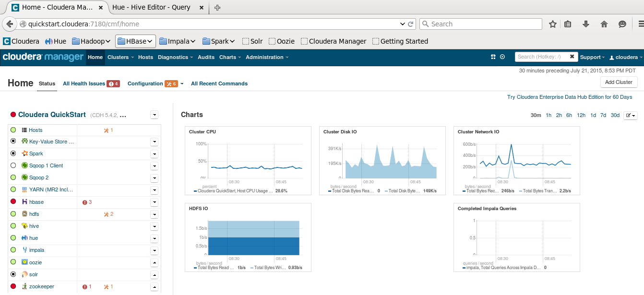Open the cloudera user account menu
The height and width of the screenshot is (295, 644).
point(626,57)
